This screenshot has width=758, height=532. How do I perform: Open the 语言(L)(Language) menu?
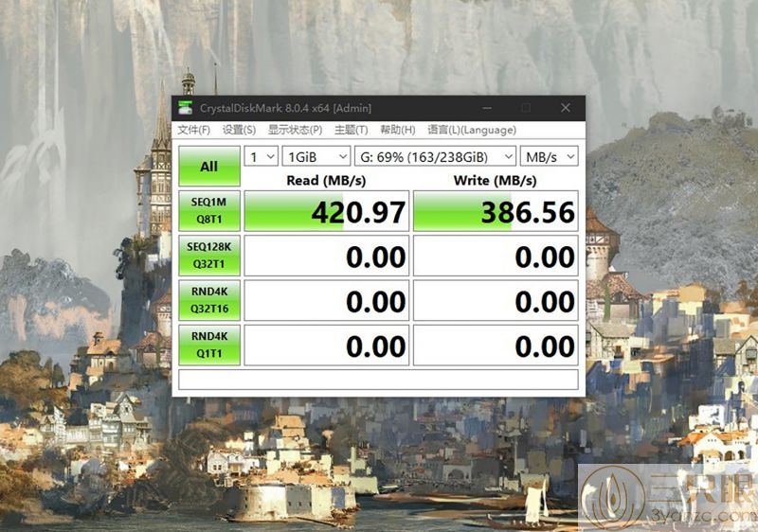point(472,130)
